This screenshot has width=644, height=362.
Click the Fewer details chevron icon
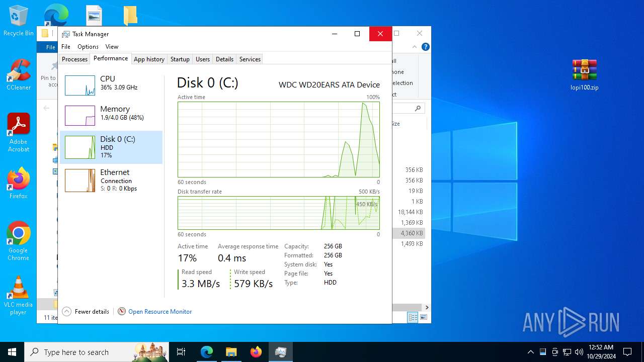[x=67, y=312]
